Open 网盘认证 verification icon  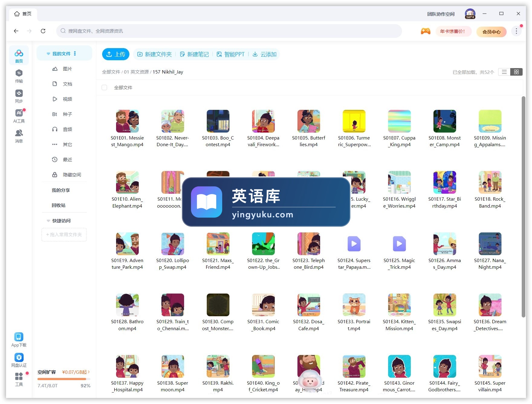(x=19, y=360)
